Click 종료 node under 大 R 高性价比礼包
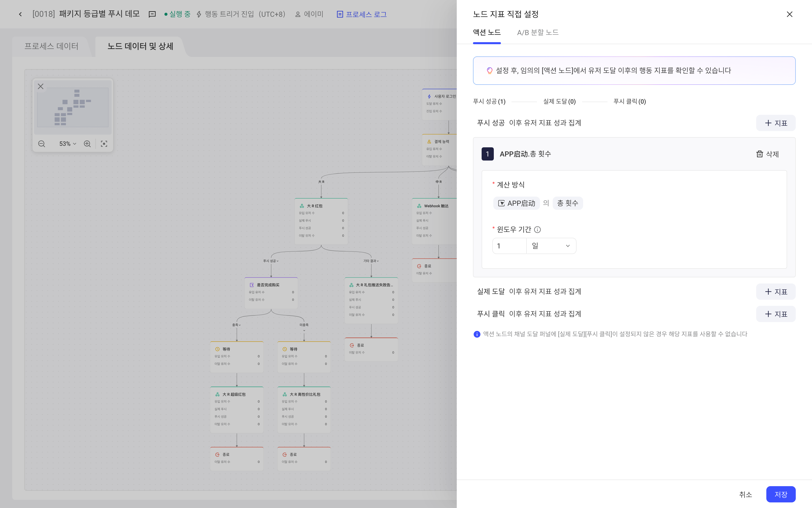This screenshot has height=508, width=812. [304, 459]
